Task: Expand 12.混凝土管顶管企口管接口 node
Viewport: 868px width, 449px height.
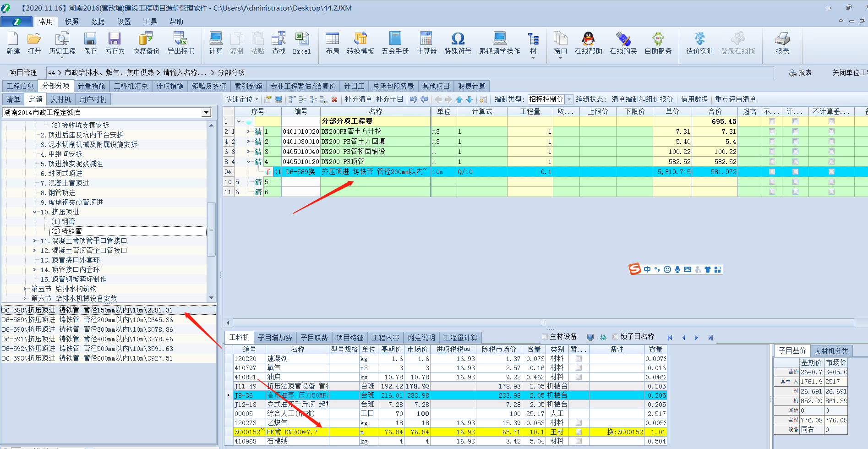Action: click(35, 251)
